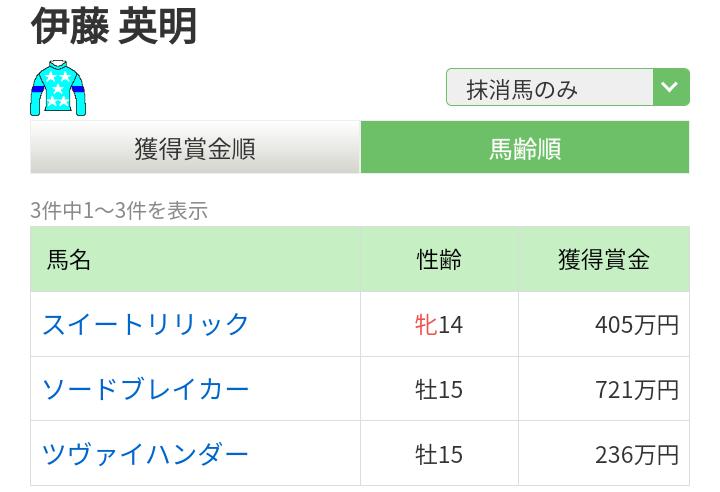
Task: Open the 抹消馬のみ filter dropdown
Action: 550,88
